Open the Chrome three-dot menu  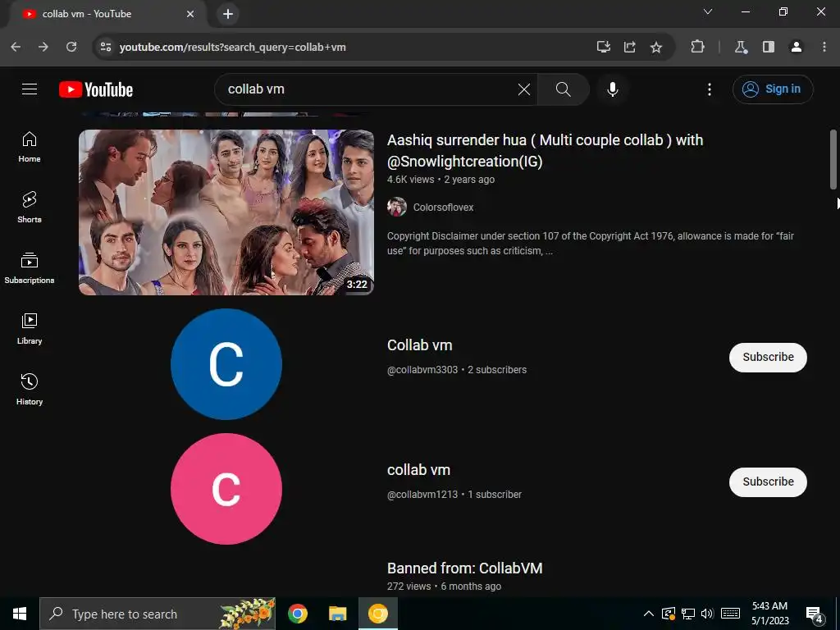[824, 47]
